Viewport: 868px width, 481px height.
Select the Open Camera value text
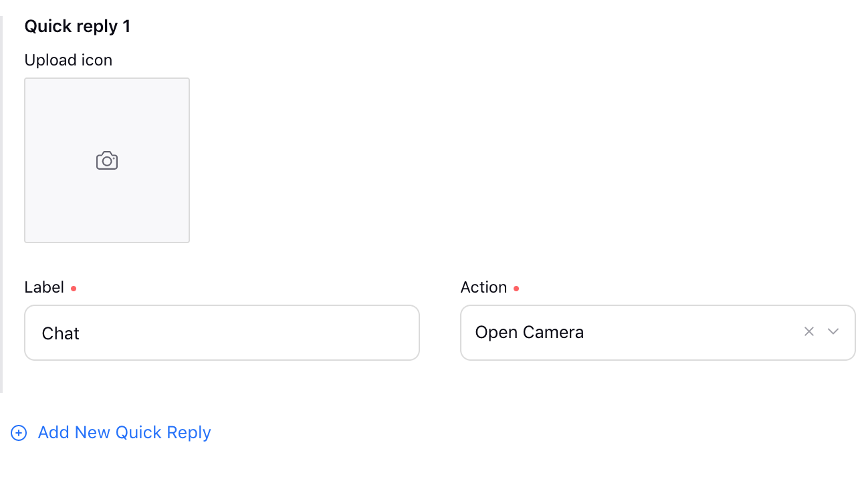[530, 332]
